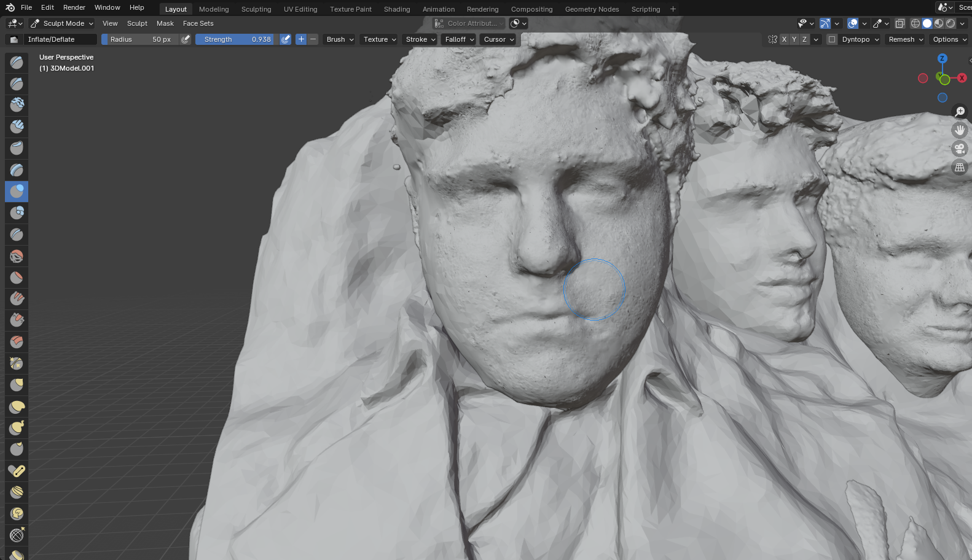Set brush direction to subtract (minus)

click(x=313, y=39)
